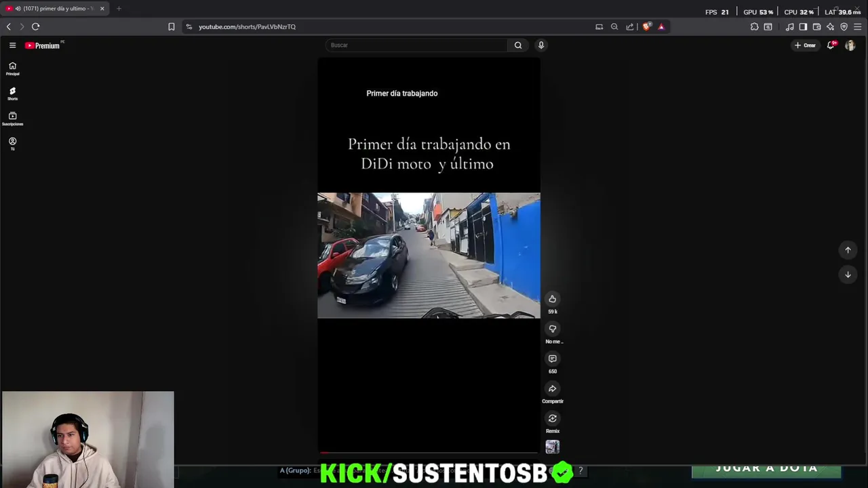Open a new browser tab
Viewport: 868px width, 488px height.
coord(119,9)
